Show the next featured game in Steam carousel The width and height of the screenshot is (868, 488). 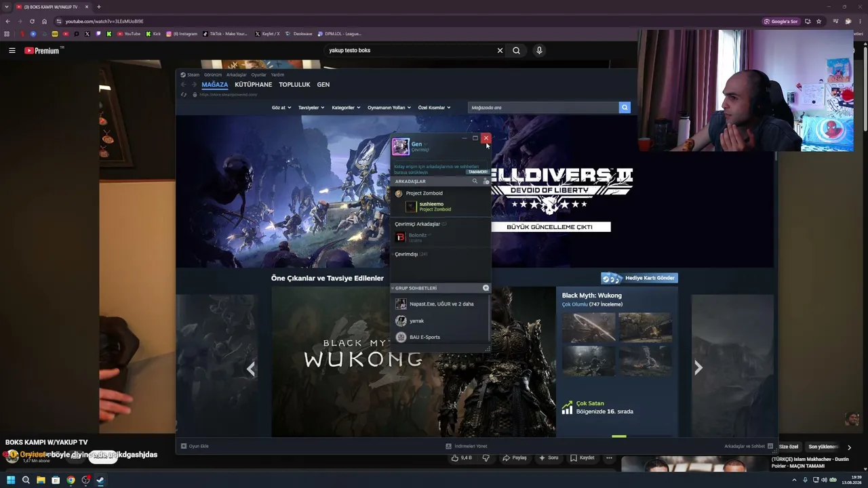click(x=698, y=368)
